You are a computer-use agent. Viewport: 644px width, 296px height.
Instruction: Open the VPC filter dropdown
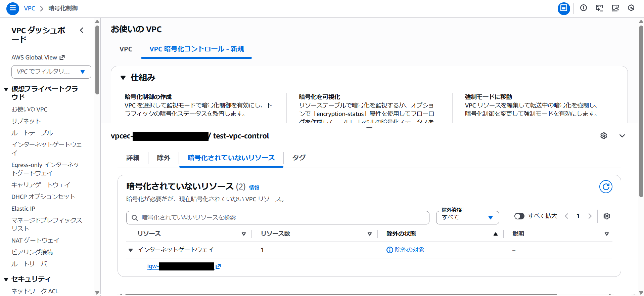(x=51, y=72)
